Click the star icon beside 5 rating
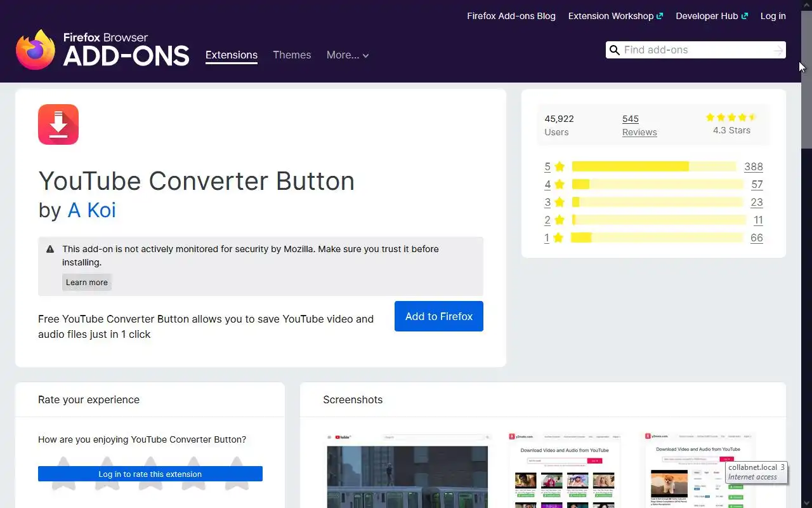This screenshot has width=812, height=508. click(559, 167)
